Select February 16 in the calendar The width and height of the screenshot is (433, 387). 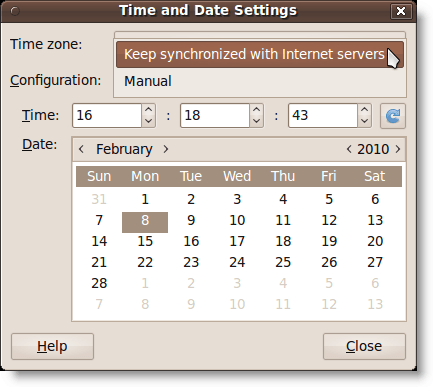point(191,241)
